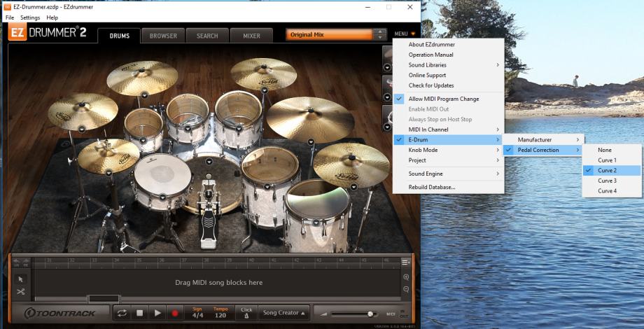Click the Tempo 120 field
Viewport: 644px width, 329px height.
pos(220,313)
